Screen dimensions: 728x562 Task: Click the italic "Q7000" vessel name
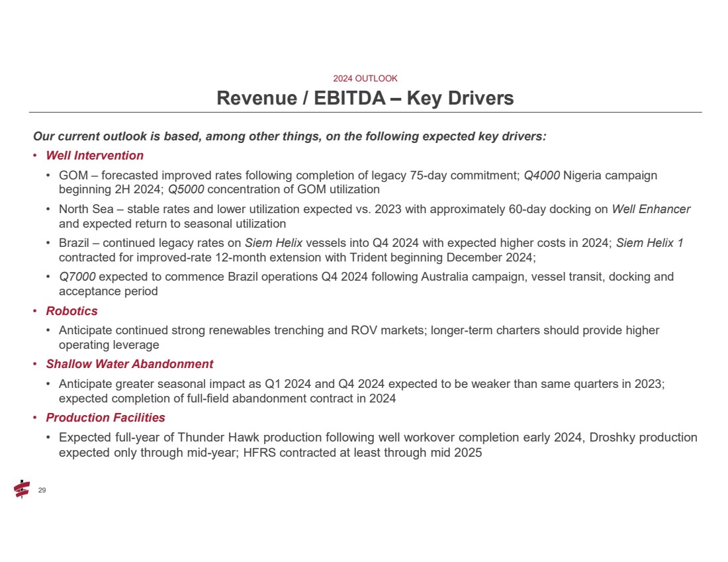[77, 277]
